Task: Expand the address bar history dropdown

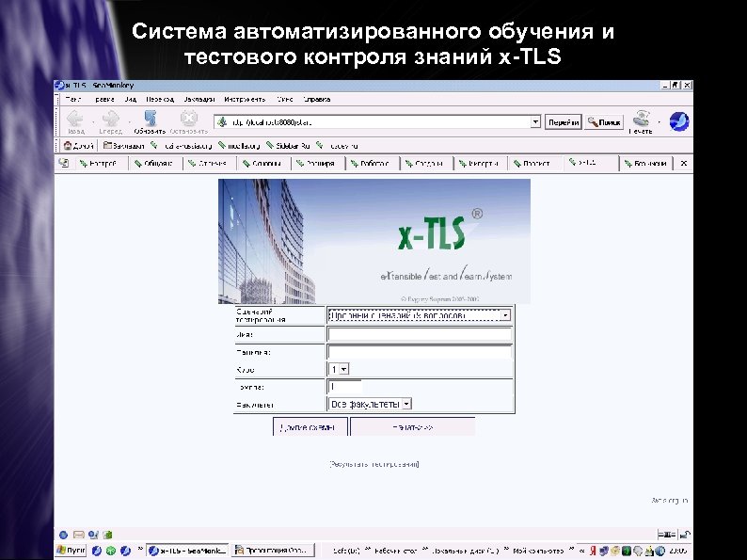Action: coord(535,122)
